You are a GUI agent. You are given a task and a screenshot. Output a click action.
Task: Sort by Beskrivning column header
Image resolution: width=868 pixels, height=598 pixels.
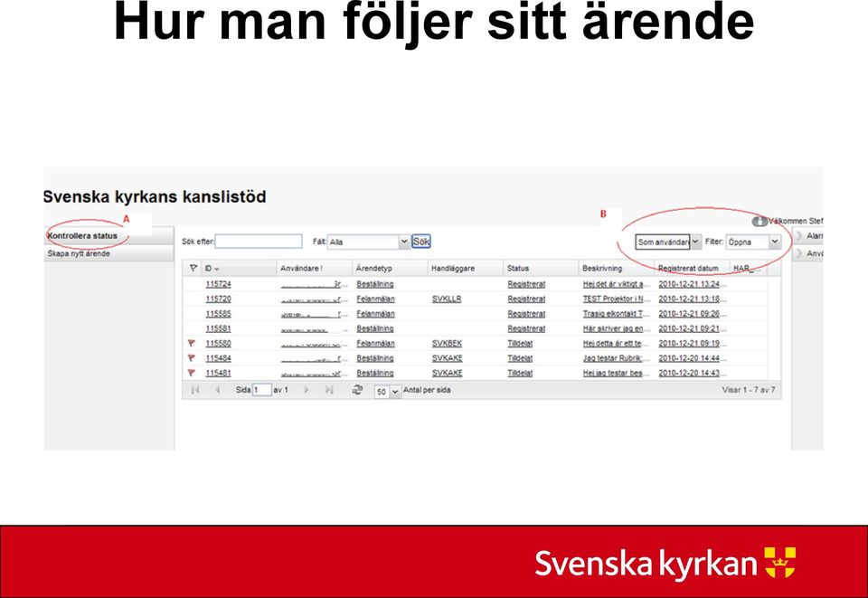point(616,268)
